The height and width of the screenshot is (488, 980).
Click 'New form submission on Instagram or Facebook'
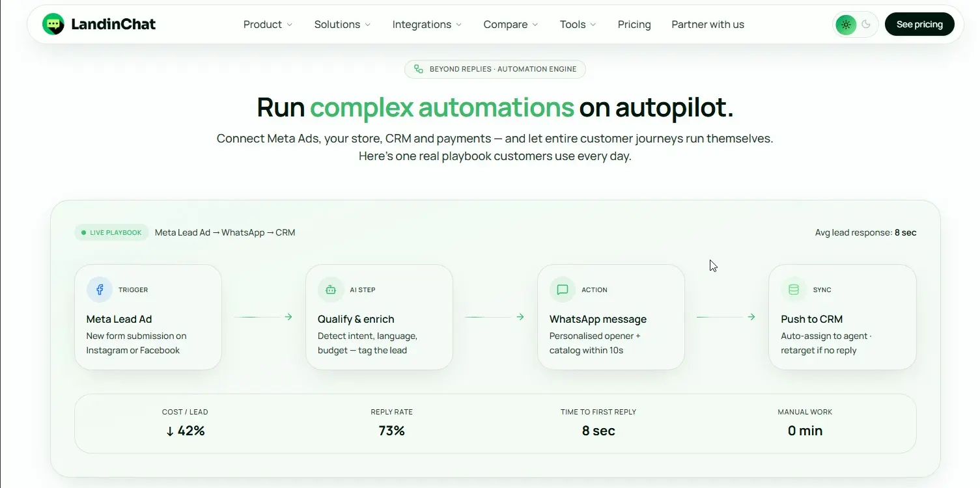(137, 343)
